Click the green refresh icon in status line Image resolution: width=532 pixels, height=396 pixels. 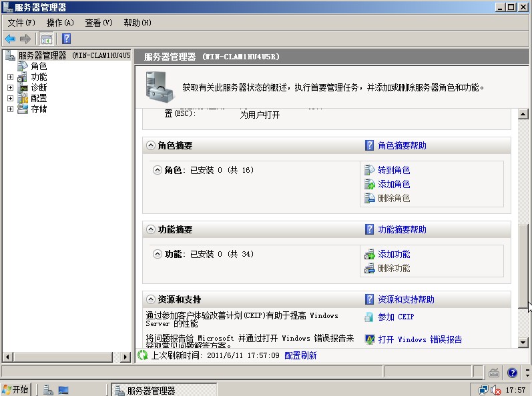(x=142, y=355)
